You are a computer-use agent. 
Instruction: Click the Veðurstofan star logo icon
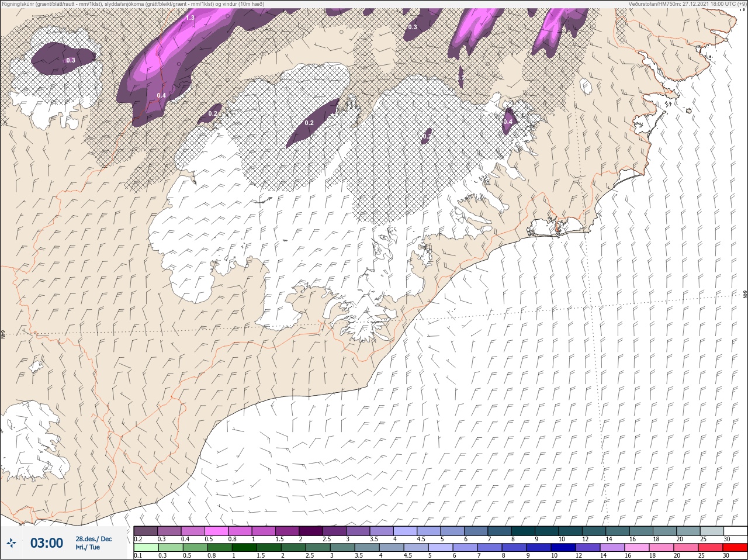(12, 543)
